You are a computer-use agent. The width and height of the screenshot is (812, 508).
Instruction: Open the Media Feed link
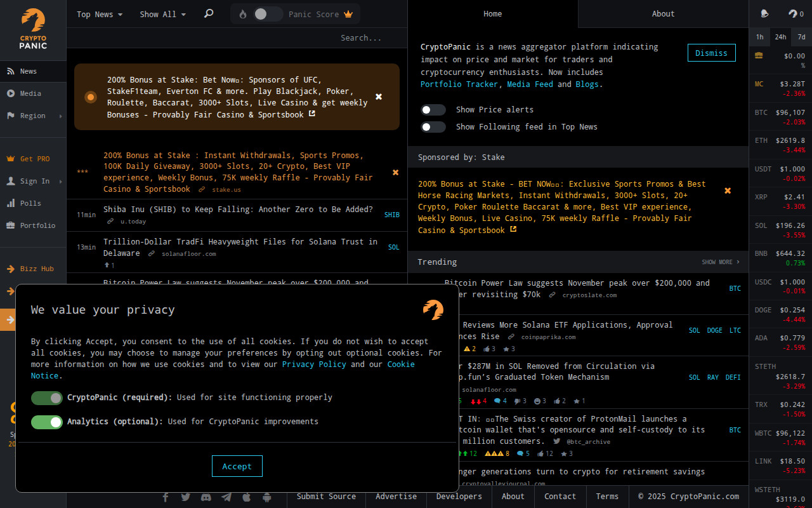tap(530, 84)
